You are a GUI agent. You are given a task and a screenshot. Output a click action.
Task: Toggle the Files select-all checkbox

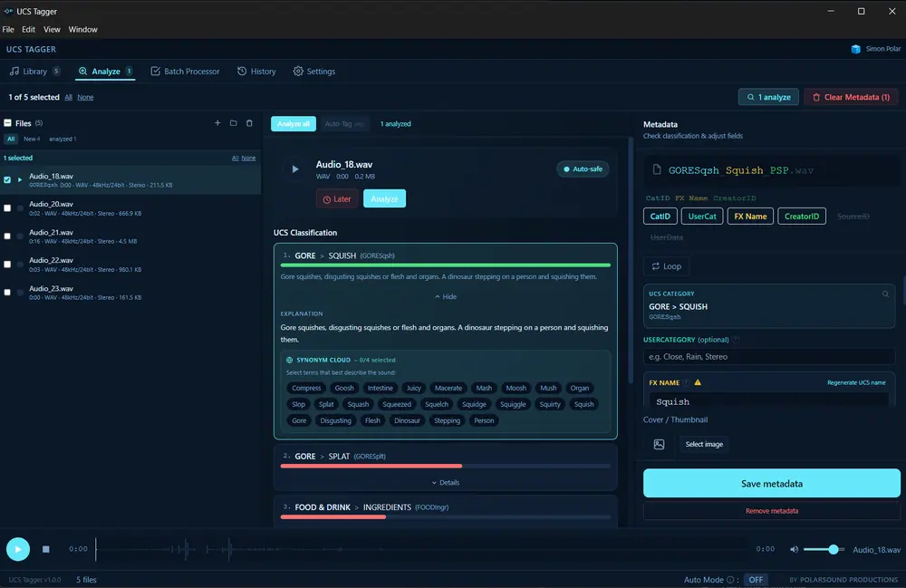point(7,123)
